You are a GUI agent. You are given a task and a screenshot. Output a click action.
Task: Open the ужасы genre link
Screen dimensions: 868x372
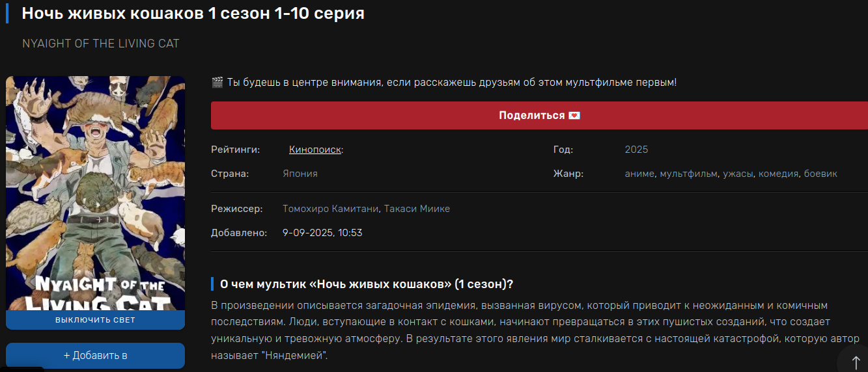[738, 174]
